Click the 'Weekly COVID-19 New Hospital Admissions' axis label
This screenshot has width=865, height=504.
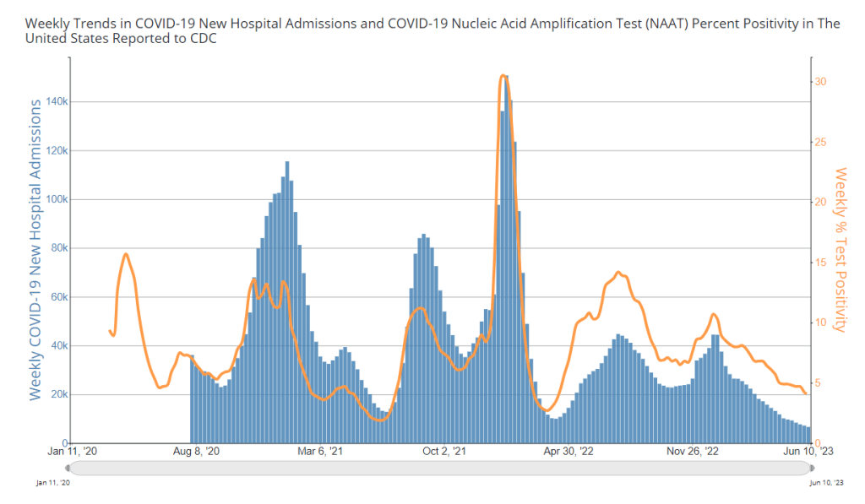tap(35, 249)
